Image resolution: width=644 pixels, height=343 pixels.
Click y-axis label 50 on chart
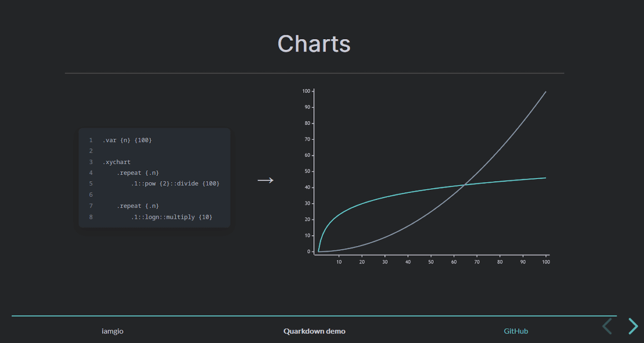coord(307,171)
